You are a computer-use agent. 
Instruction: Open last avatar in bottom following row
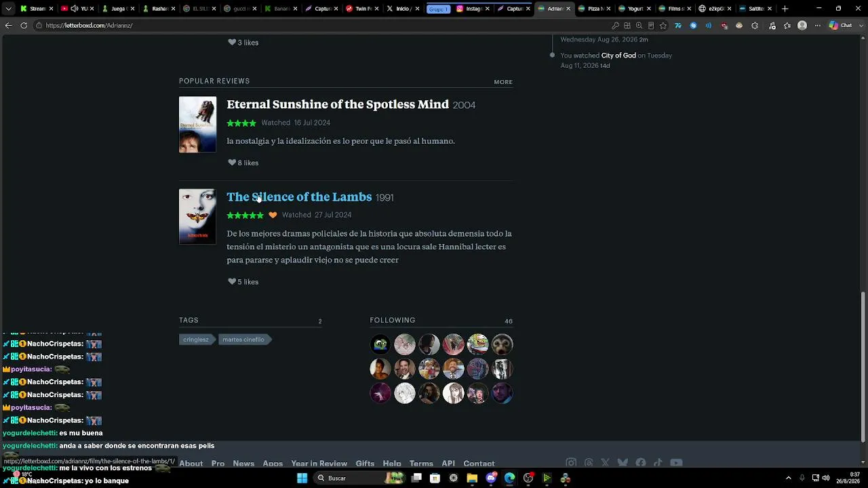coord(502,393)
